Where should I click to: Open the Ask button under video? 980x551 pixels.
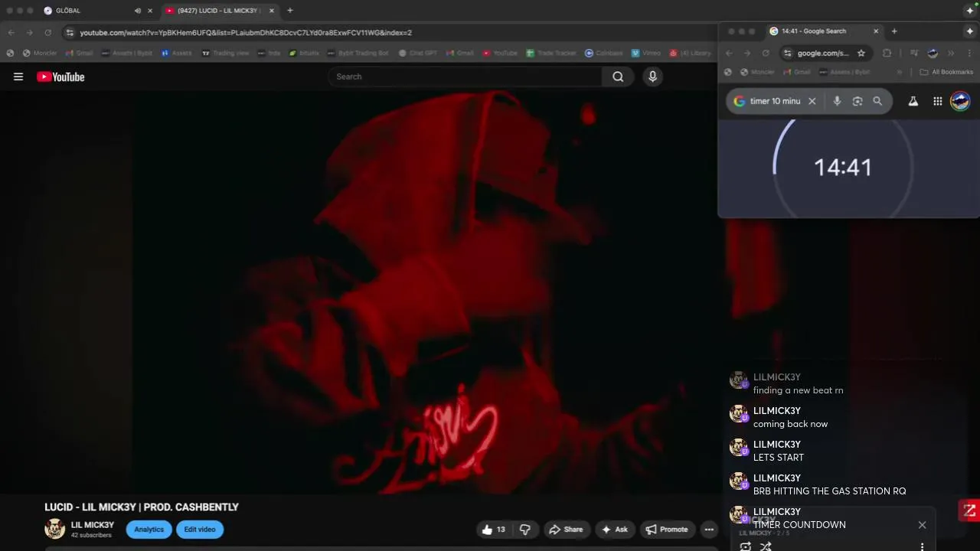pyautogui.click(x=615, y=530)
